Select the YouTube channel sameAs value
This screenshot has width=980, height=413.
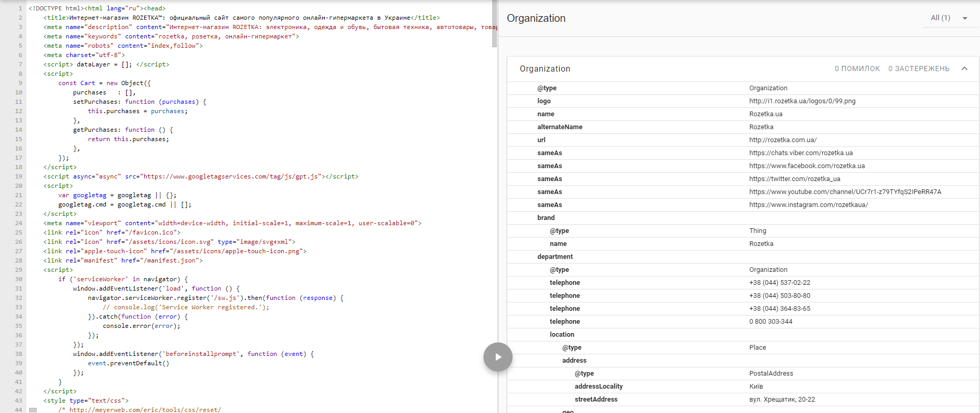(x=845, y=192)
